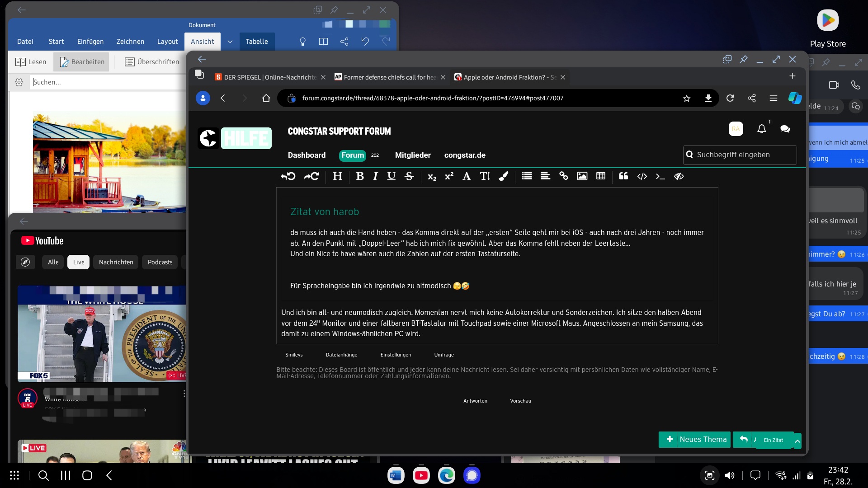Expand the green quote button up-arrow
The height and width of the screenshot is (488, 868).
(x=797, y=441)
